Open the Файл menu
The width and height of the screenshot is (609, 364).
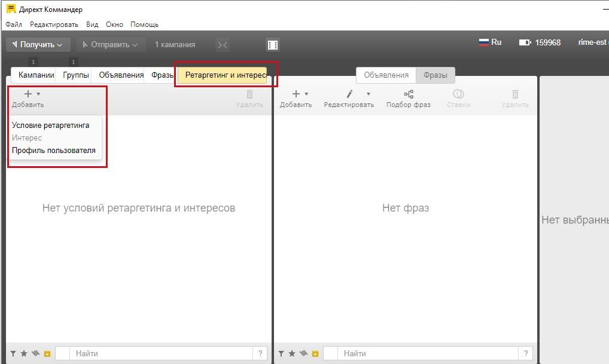[x=14, y=25]
